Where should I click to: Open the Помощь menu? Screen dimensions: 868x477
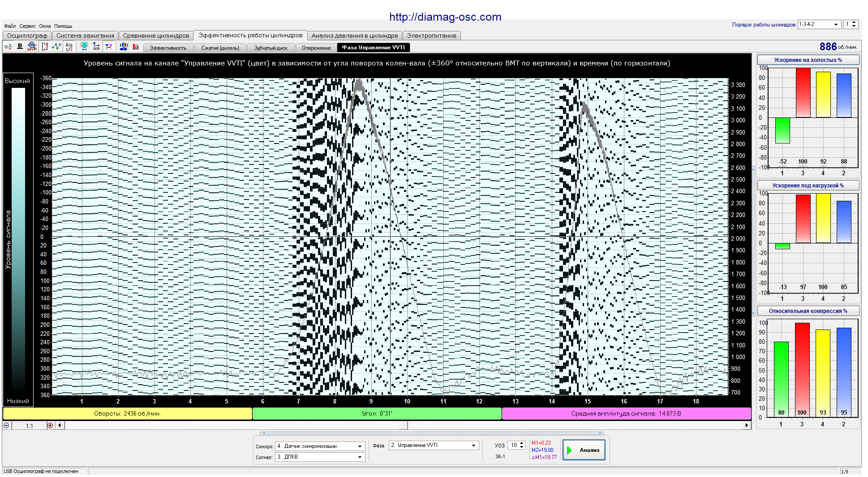click(63, 26)
